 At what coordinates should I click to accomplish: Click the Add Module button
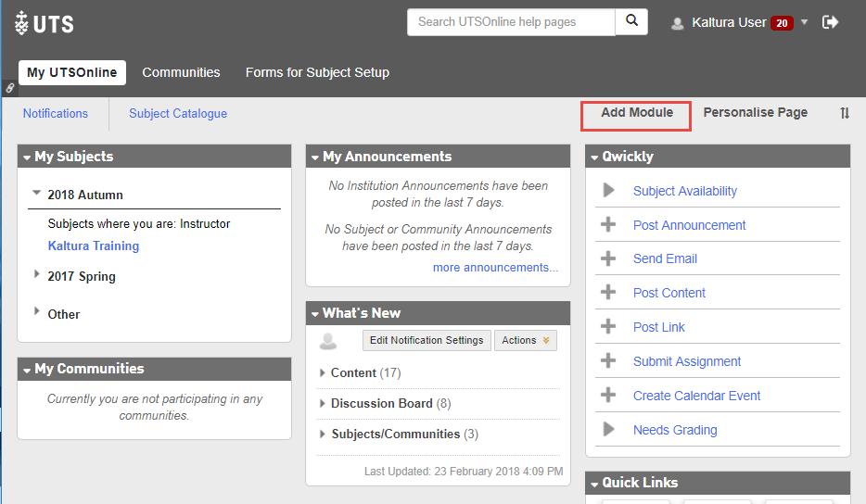636,113
